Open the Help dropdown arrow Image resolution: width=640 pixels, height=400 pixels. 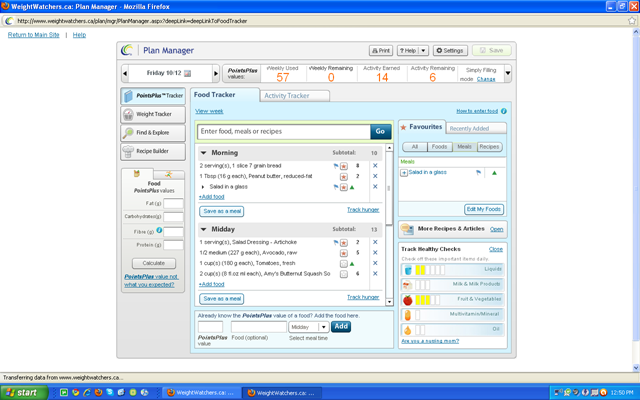pos(423,51)
